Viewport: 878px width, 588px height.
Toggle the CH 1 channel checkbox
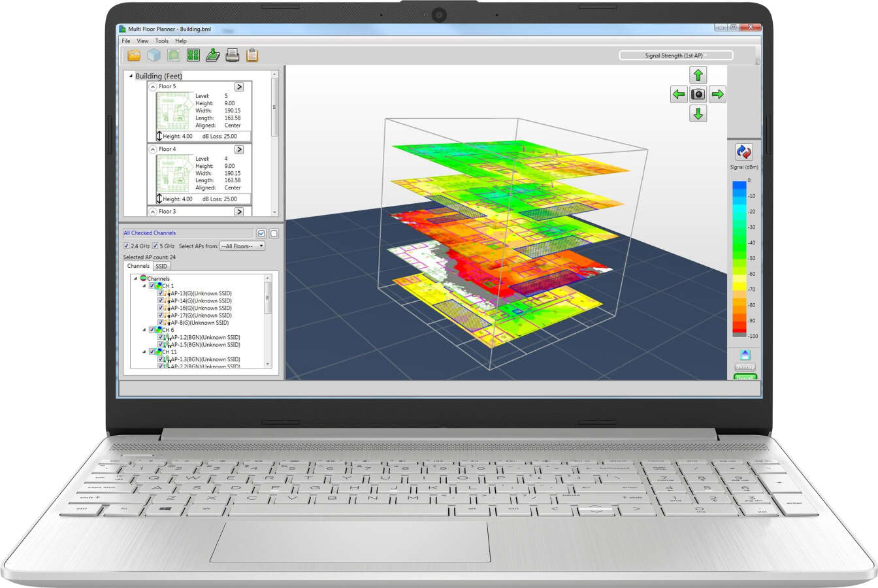152,286
